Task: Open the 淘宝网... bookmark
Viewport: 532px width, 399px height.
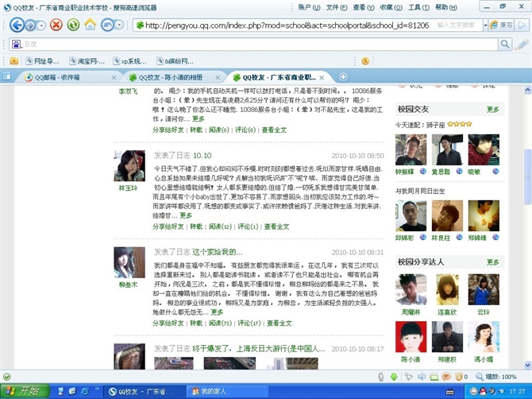Action: click(87, 61)
